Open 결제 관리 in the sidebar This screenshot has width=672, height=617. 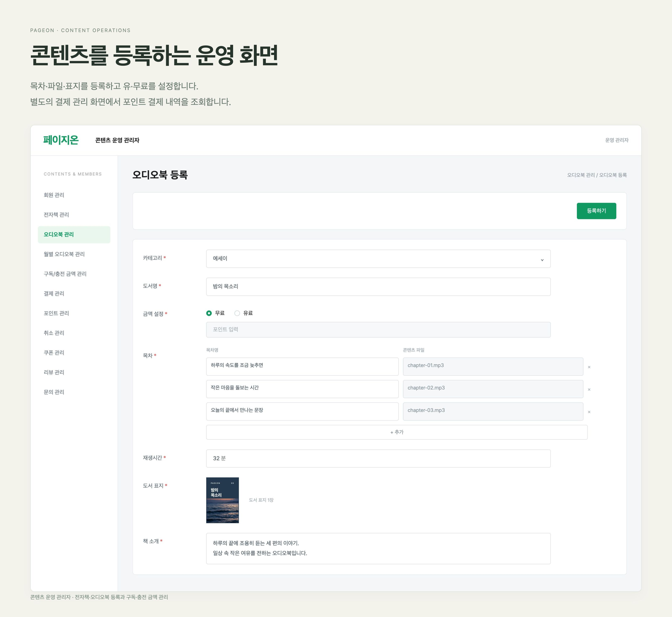(74, 293)
